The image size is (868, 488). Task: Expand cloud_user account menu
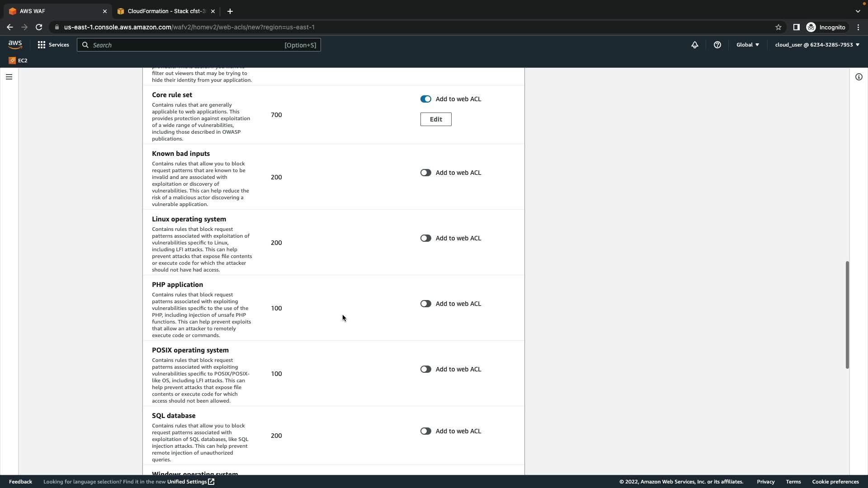pos(816,45)
